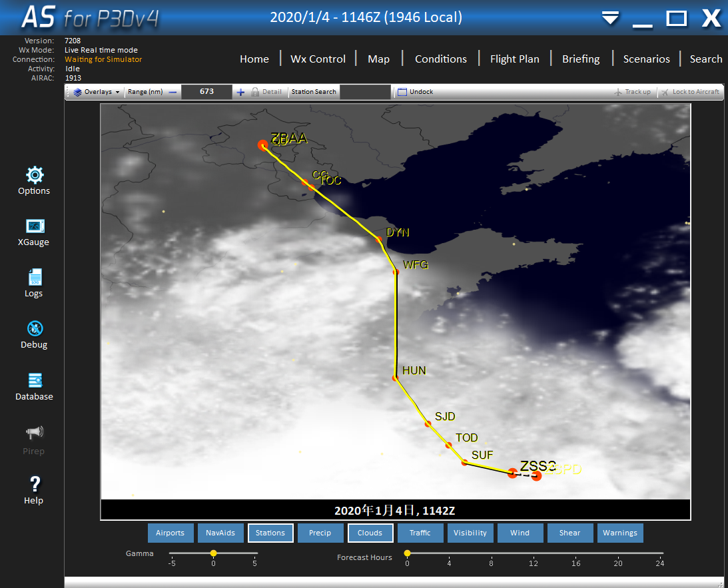Click the Station Search input field

click(x=365, y=92)
